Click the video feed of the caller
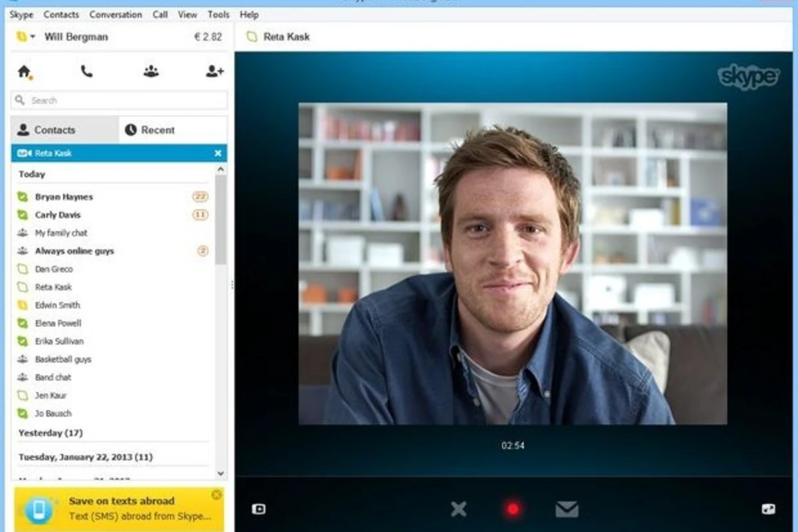The width and height of the screenshot is (798, 532). pyautogui.click(x=512, y=263)
